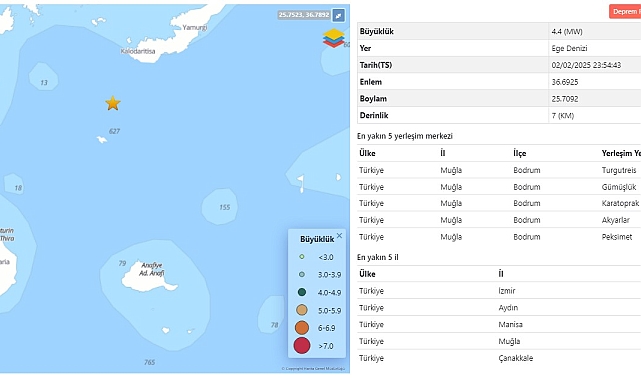641x380 pixels.
Task: Close the Büyüklük legend panel
Action: 339,235
